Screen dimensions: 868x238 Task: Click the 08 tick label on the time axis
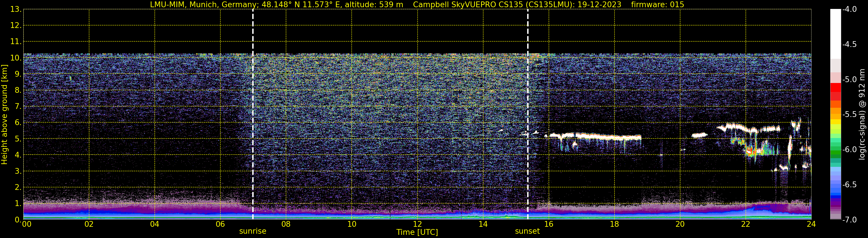pyautogui.click(x=286, y=224)
